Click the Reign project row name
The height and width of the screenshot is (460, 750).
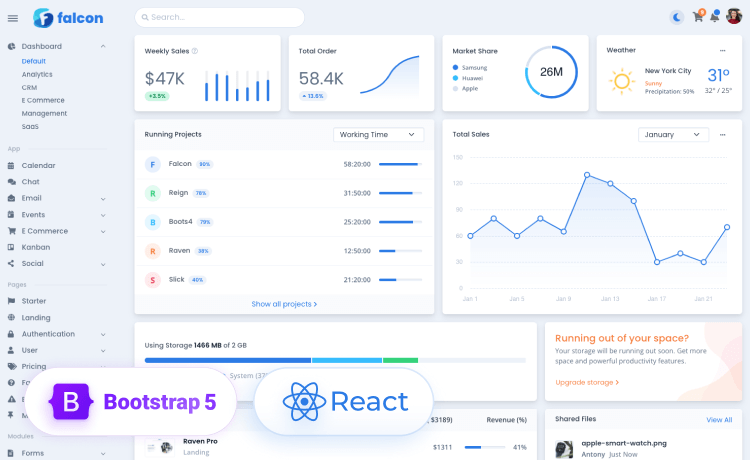point(178,193)
